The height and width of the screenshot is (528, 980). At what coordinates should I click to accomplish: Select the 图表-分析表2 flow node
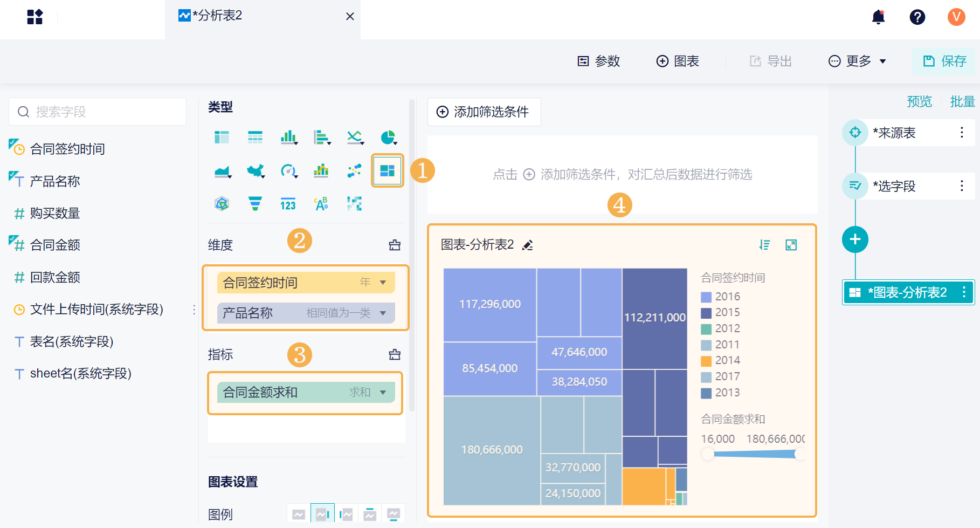pyautogui.click(x=908, y=292)
